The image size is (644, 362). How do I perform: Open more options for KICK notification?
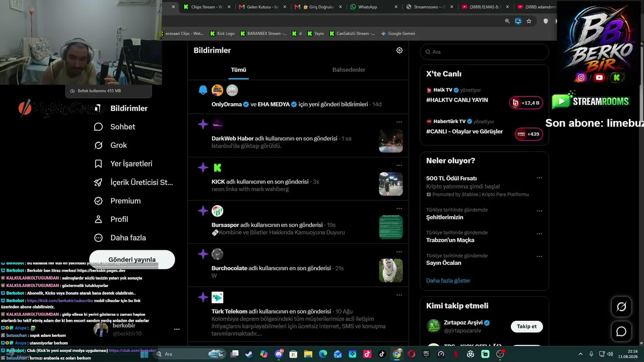tap(399, 165)
